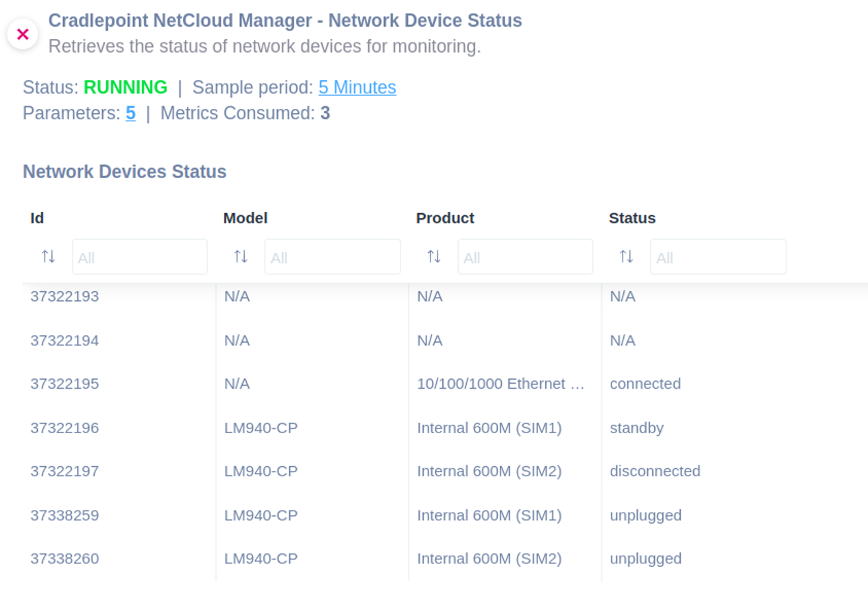Focus the Id filter input field
Screen dimensions: 868x610
click(x=140, y=257)
